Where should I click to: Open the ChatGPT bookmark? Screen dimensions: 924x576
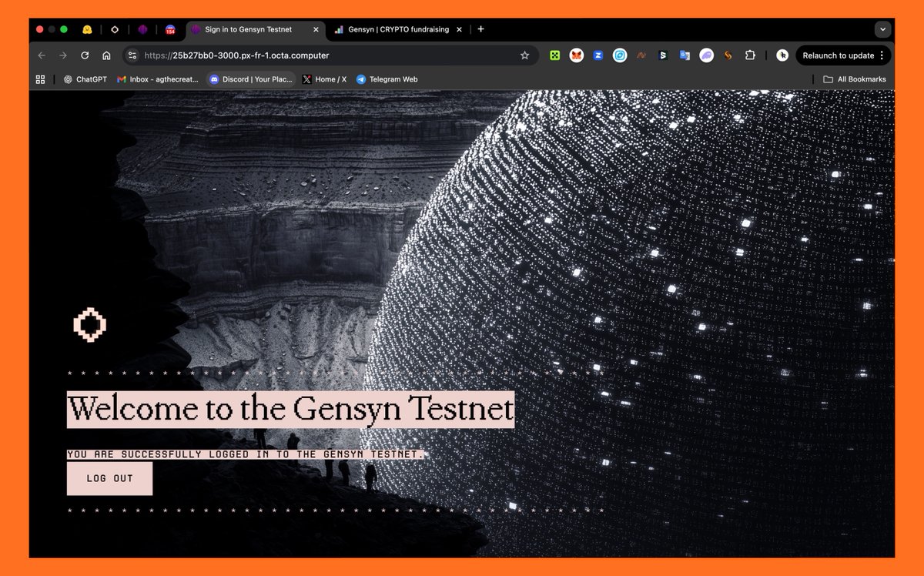point(85,79)
